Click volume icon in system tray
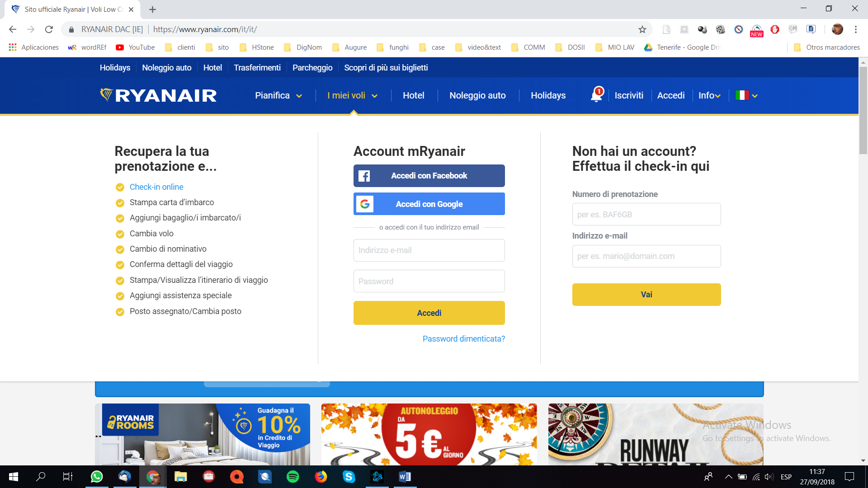The height and width of the screenshot is (488, 868). 769,477
